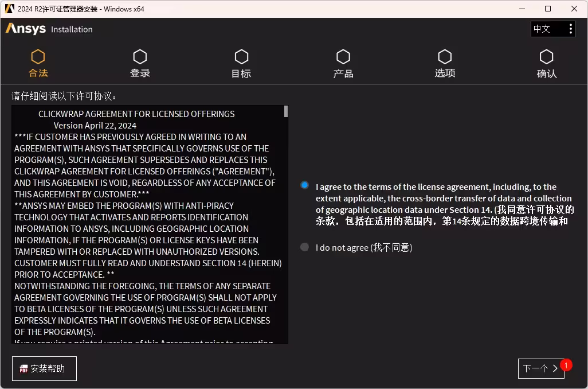Image resolution: width=588 pixels, height=389 pixels.
Task: Click the chevron arrow on 下一个 button
Action: 555,368
